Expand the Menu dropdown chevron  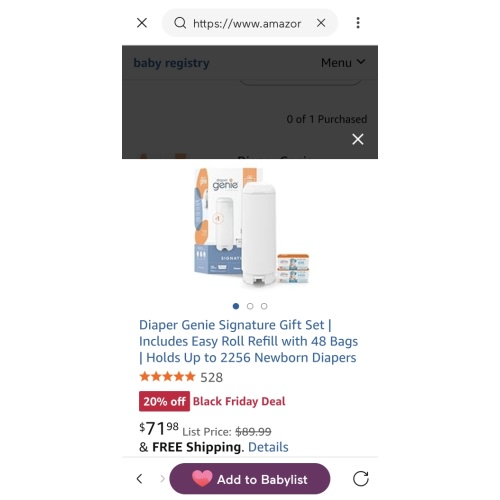tap(361, 62)
